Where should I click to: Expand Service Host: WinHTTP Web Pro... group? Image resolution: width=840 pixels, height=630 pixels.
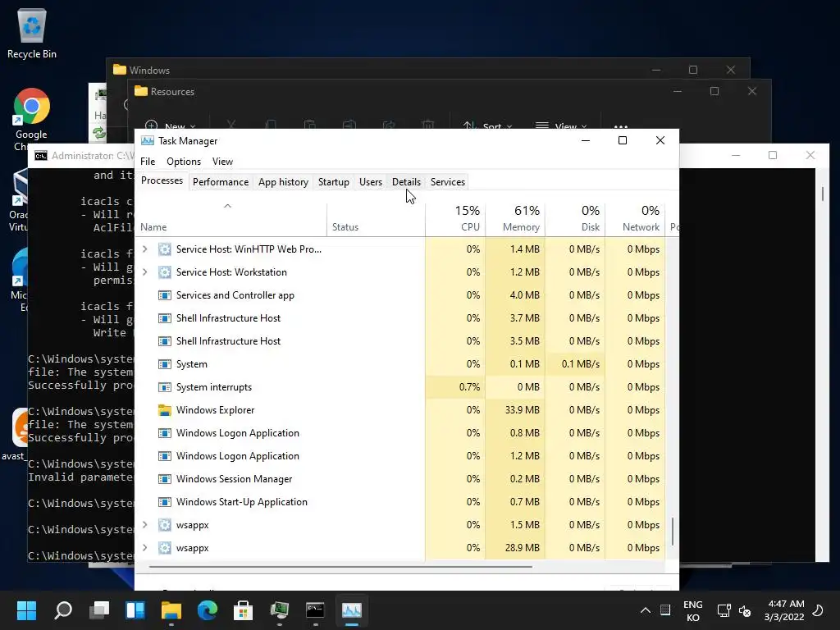pos(144,249)
